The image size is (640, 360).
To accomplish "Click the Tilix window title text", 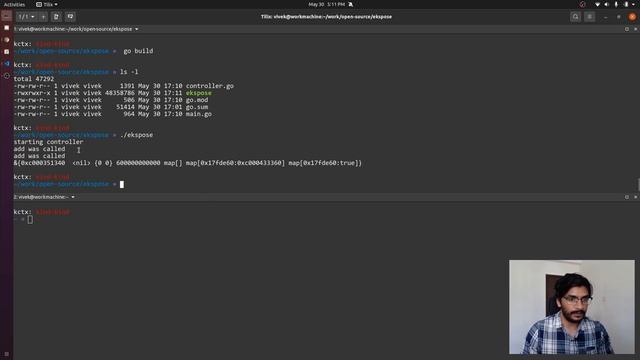I will coord(327,17).
